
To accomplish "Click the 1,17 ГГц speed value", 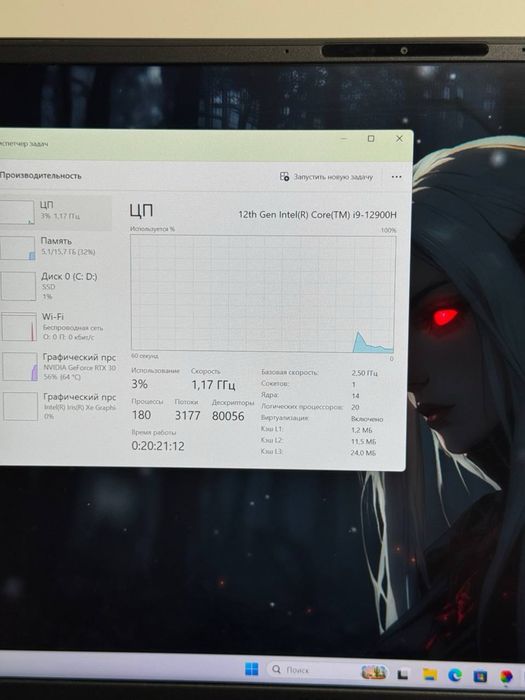I will point(213,384).
